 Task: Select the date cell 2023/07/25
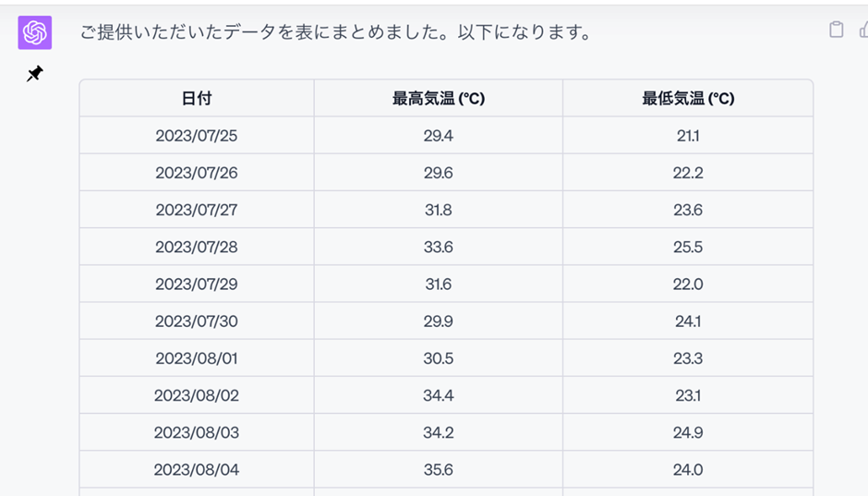coord(197,136)
